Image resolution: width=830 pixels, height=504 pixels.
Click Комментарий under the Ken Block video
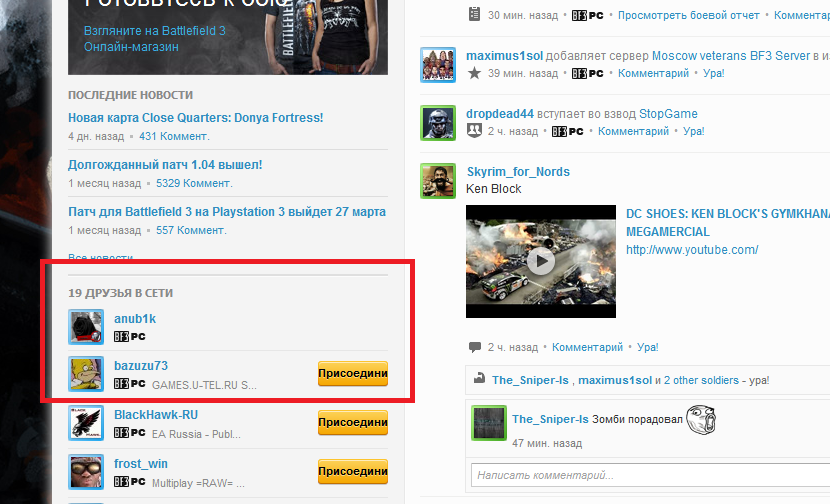pyautogui.click(x=588, y=347)
